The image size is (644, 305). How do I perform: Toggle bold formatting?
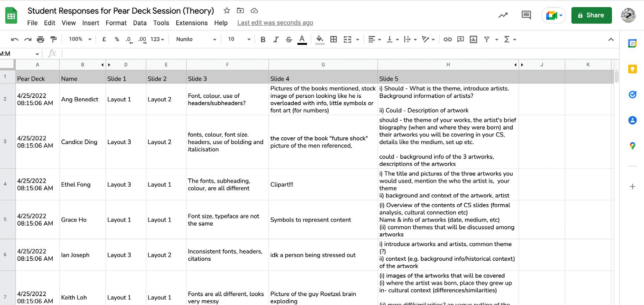click(263, 39)
